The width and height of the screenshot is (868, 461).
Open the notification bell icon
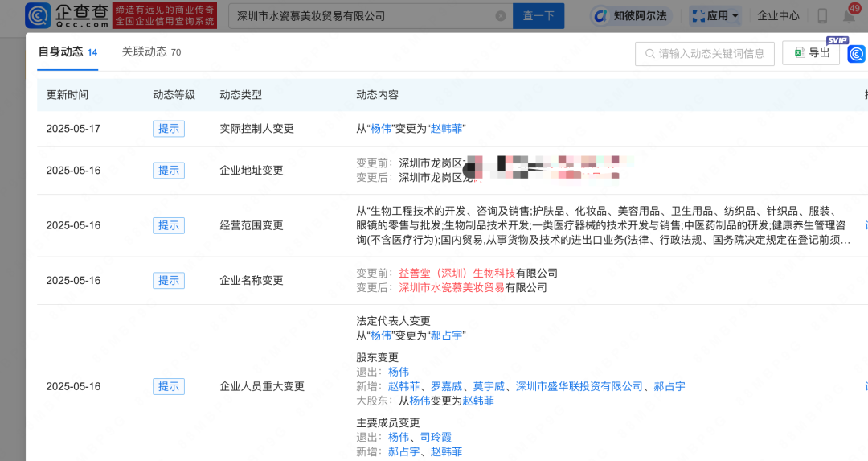[x=849, y=15]
